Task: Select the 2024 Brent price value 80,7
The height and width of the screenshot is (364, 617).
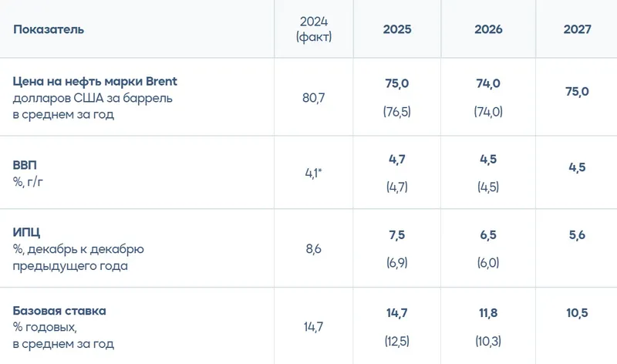Action: (314, 97)
